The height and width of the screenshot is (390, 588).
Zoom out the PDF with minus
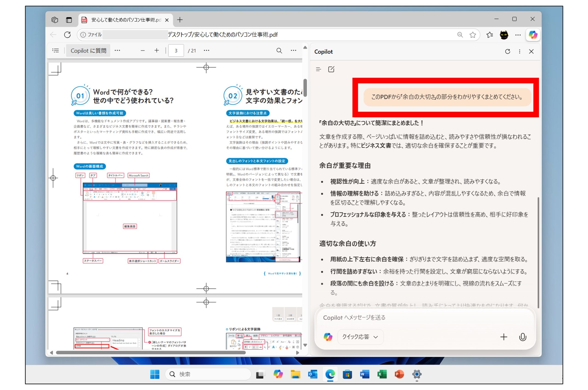143,51
